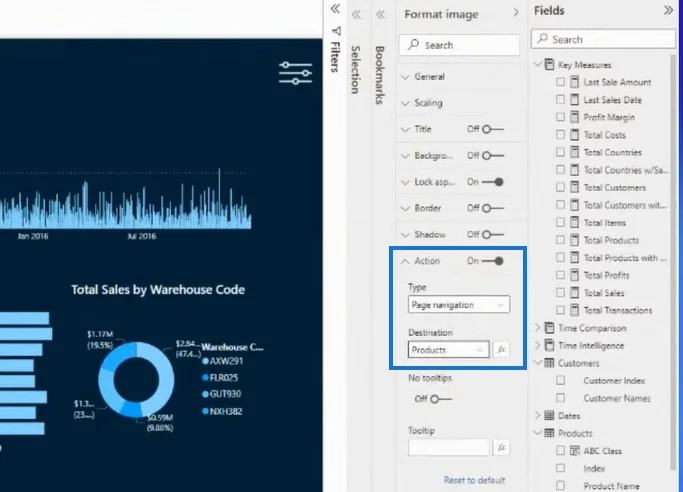Check the Total Products field checkbox

point(561,240)
